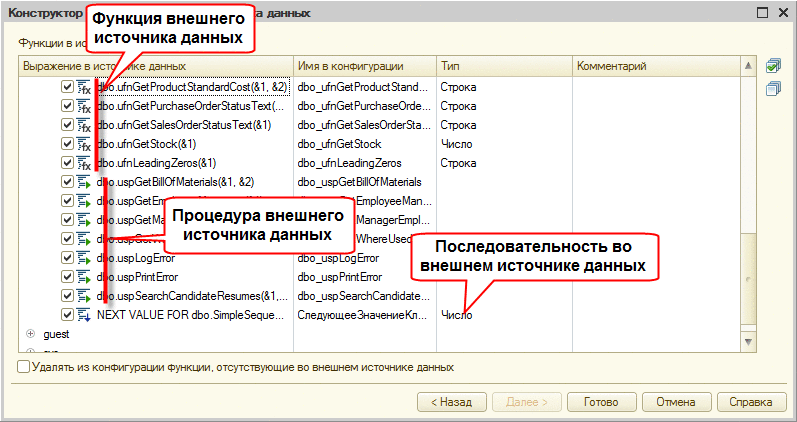The image size is (797, 422).
Task: Click the check-all icon at top right
Action: (773, 66)
